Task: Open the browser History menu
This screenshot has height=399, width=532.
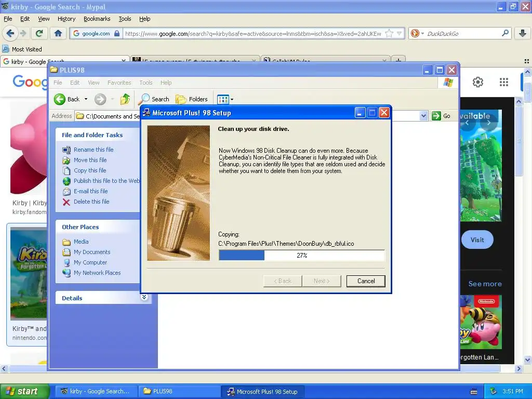Action: (x=66, y=19)
